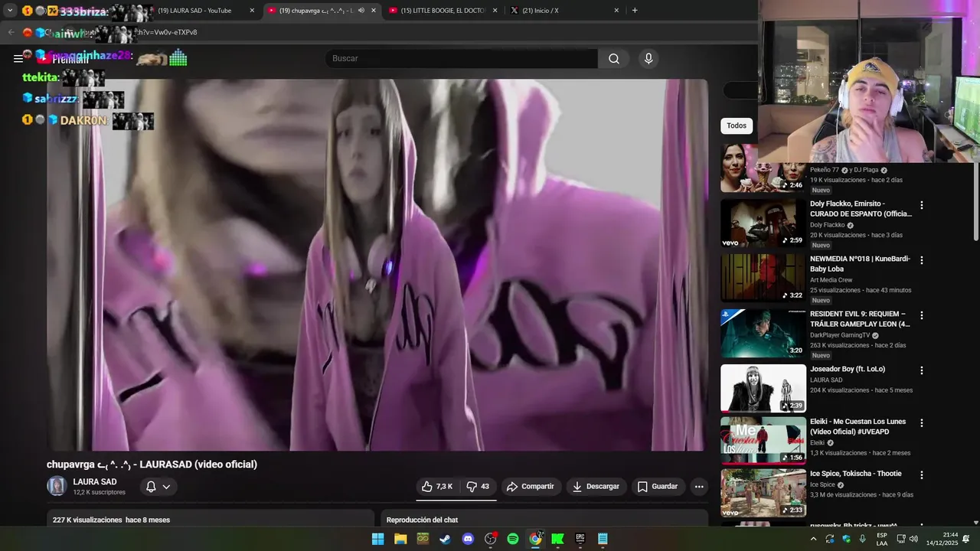Image resolution: width=980 pixels, height=551 pixels.
Task: Open Steam from the taskbar
Action: (445, 539)
